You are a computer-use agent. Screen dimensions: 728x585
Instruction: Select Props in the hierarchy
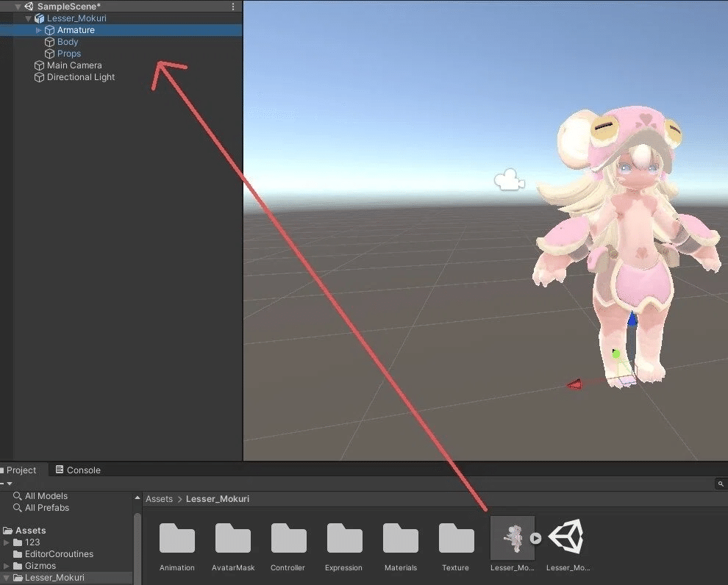point(121,54)
